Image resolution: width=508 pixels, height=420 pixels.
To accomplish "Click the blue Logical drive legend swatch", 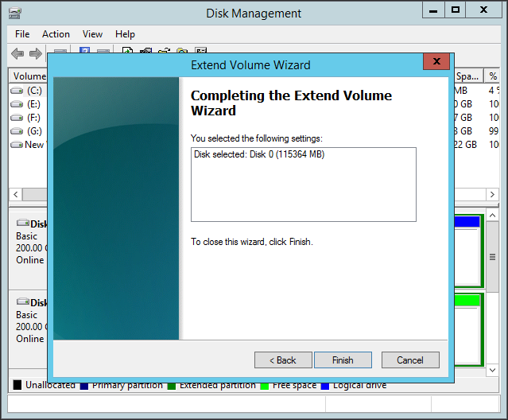I will pos(325,386).
